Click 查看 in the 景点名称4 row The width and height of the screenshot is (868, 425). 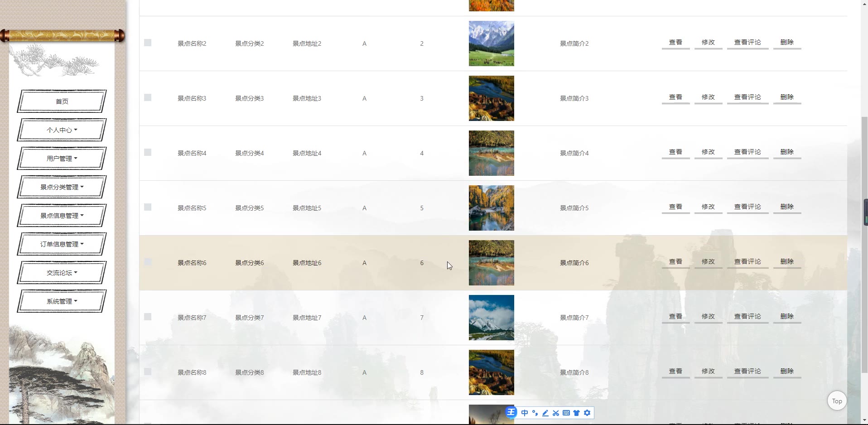(x=675, y=152)
